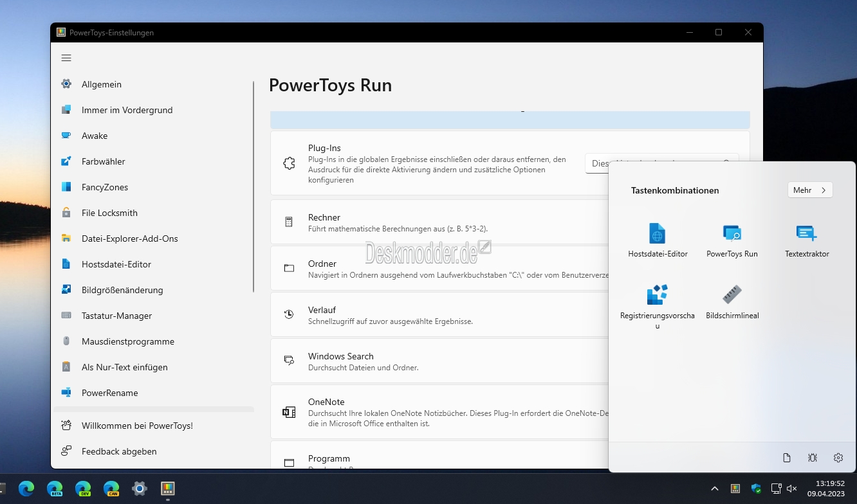Open the clock showing 13:19:52

pos(825,489)
